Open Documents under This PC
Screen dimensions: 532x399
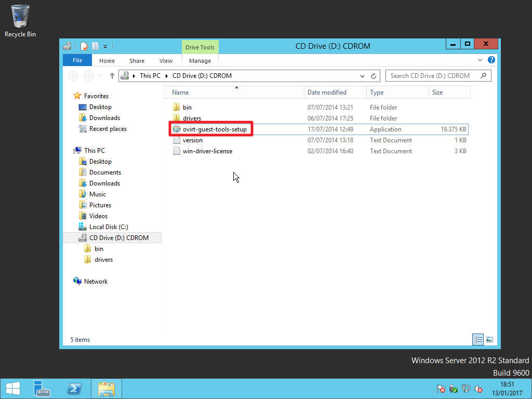point(105,172)
